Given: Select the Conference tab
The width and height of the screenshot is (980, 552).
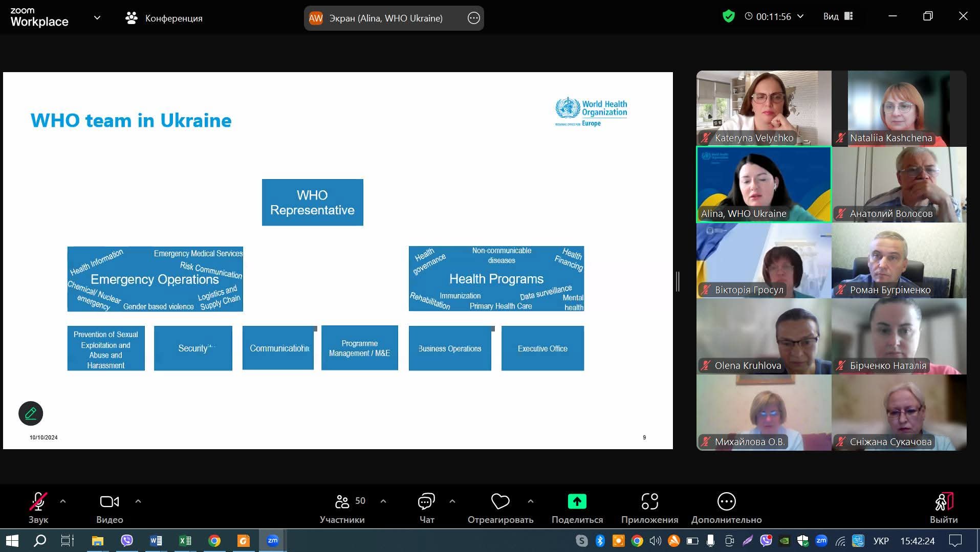Looking at the screenshot, I should click(164, 18).
